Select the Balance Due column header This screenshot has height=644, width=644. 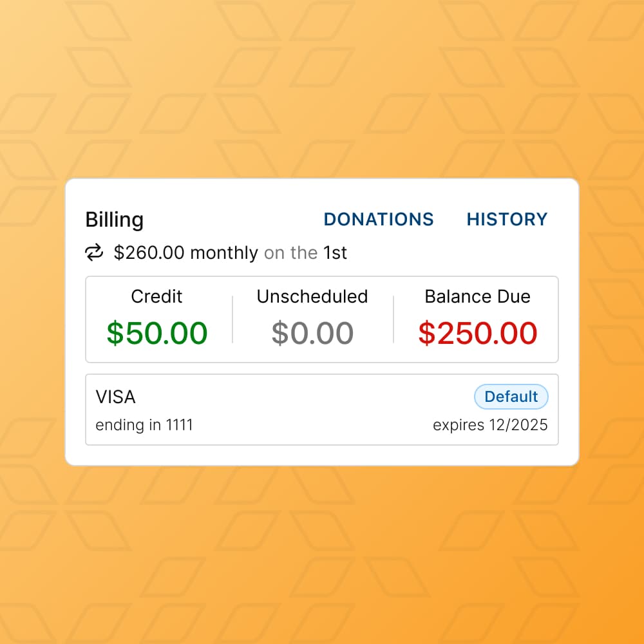tap(477, 297)
